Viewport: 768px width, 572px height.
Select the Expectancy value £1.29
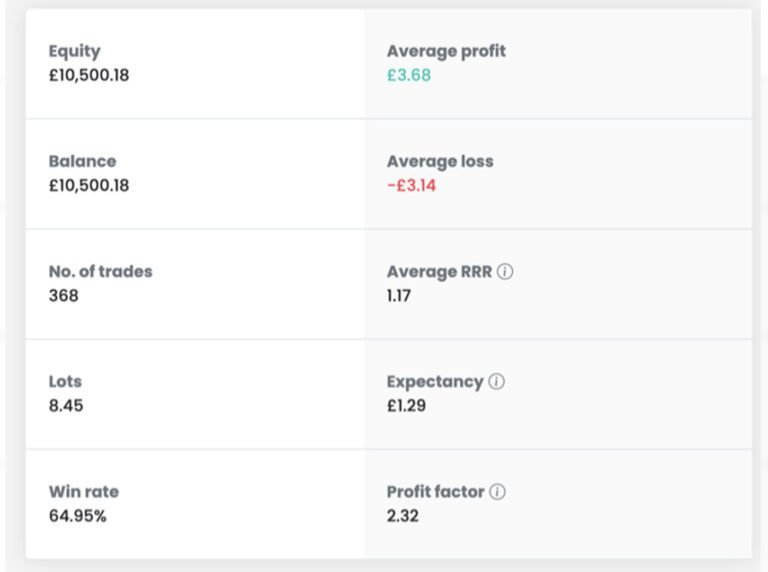point(406,406)
